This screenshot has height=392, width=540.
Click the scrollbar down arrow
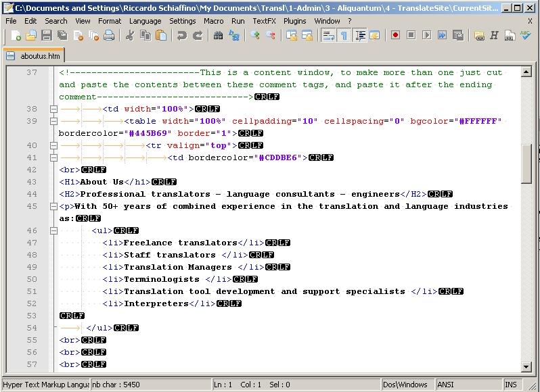pyautogui.click(x=526, y=367)
